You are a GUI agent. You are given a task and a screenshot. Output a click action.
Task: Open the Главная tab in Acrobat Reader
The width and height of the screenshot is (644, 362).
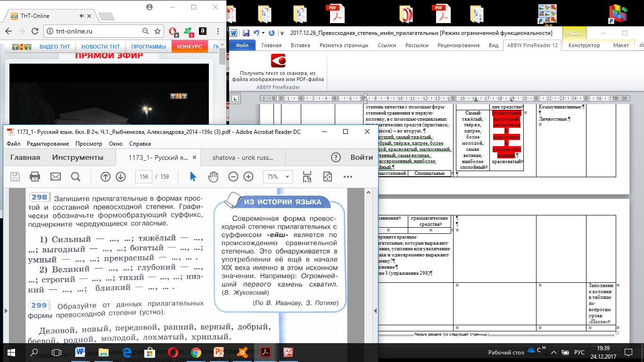pyautogui.click(x=25, y=157)
